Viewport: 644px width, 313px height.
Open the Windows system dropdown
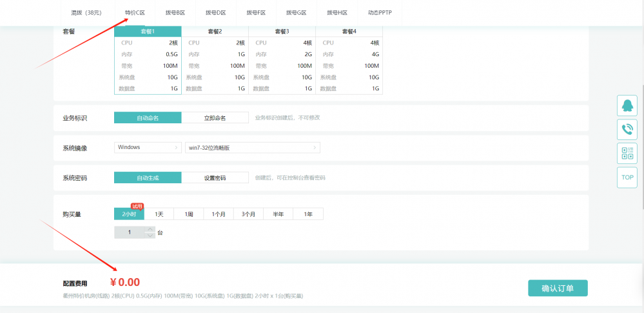(148, 147)
